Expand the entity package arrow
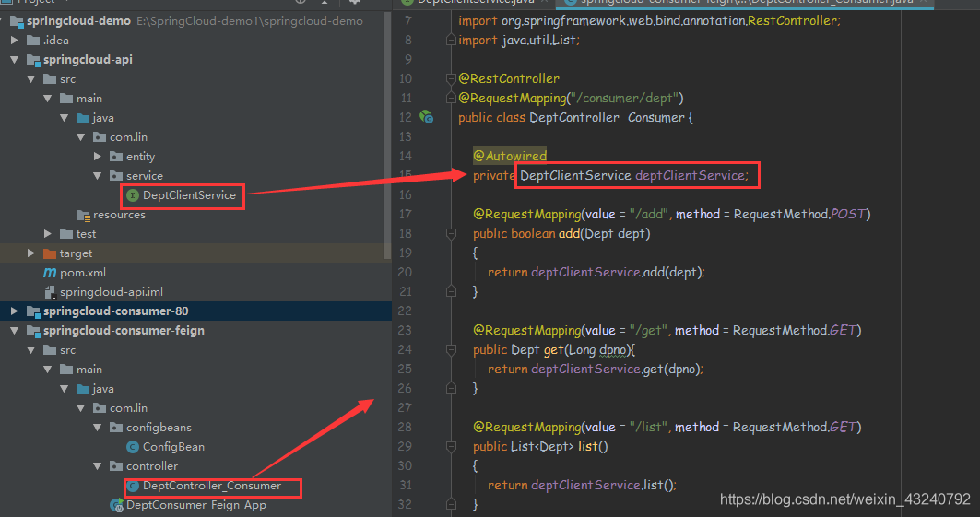The width and height of the screenshot is (980, 517). [x=98, y=157]
